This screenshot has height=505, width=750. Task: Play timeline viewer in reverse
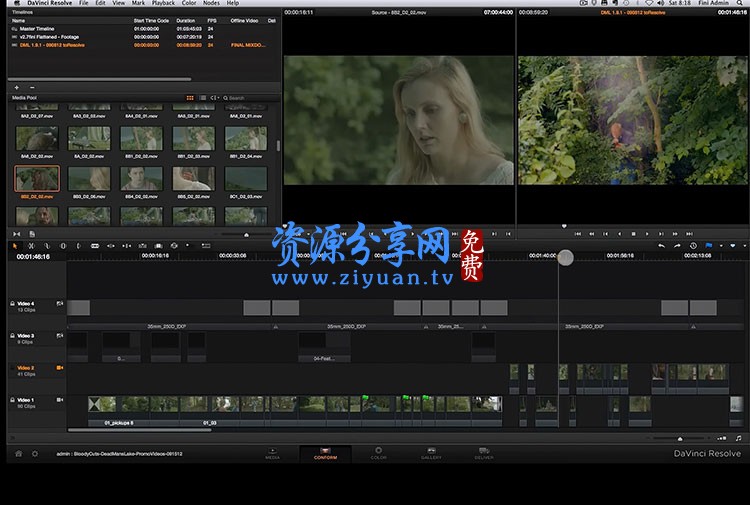[x=619, y=234]
